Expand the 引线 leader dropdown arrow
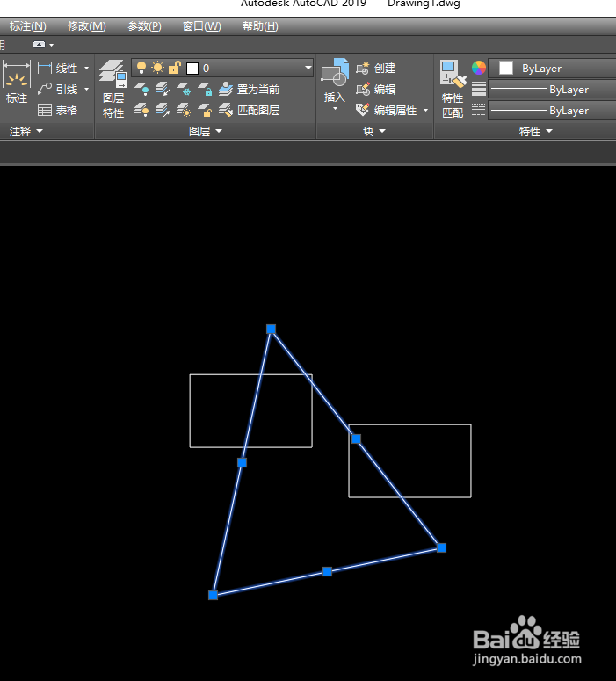Screen dimensions: 616x681 click(x=86, y=90)
